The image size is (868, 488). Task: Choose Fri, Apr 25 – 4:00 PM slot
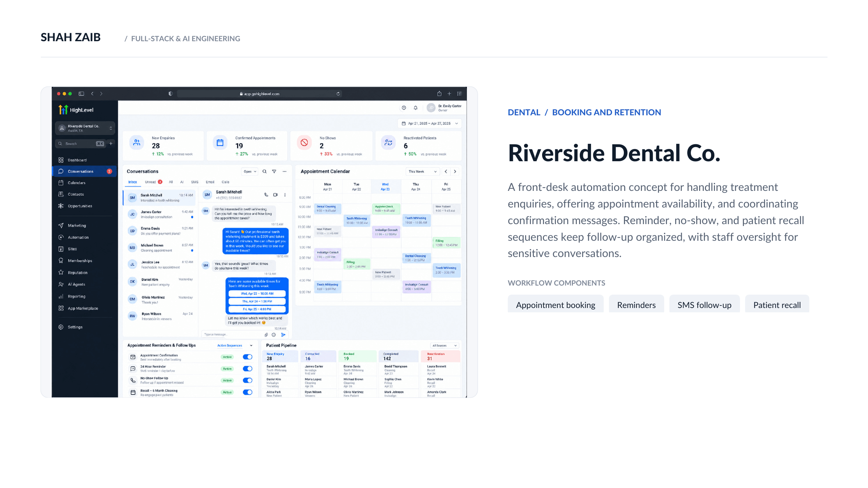click(257, 309)
